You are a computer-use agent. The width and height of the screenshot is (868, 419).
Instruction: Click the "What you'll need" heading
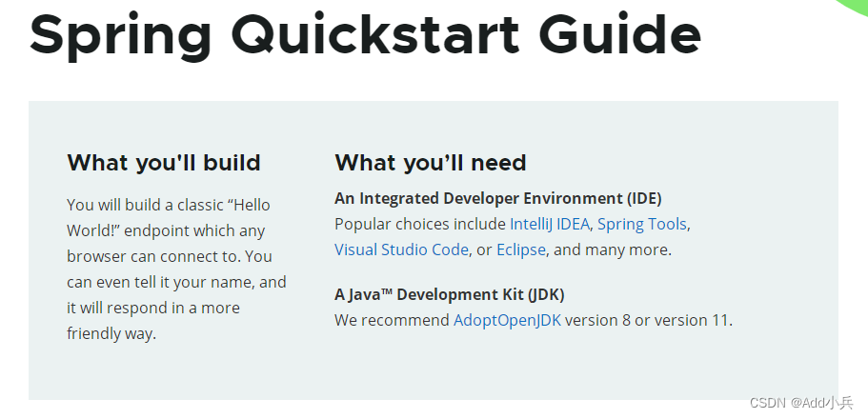coord(430,163)
